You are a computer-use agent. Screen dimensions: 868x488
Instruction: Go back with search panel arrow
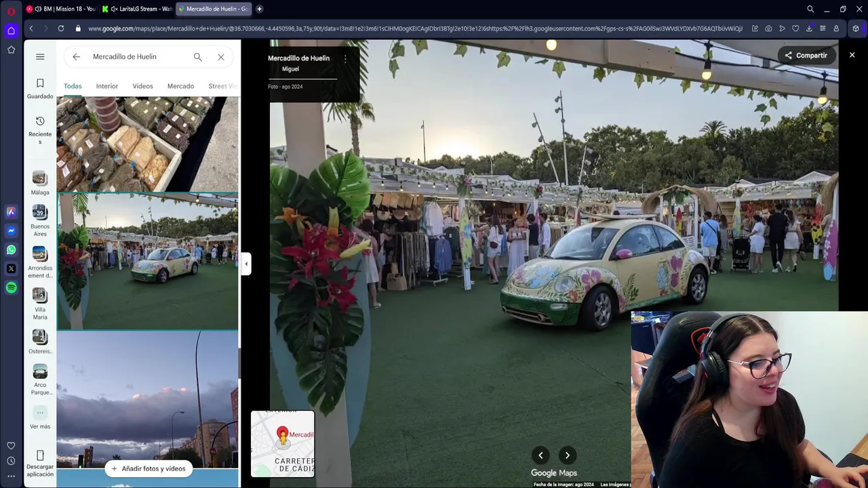point(76,57)
